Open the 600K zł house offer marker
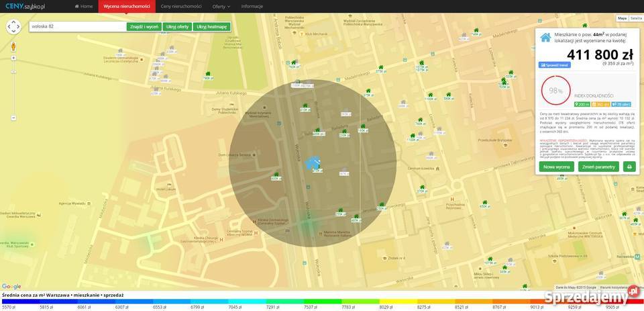644x311 pixels. pos(276,177)
